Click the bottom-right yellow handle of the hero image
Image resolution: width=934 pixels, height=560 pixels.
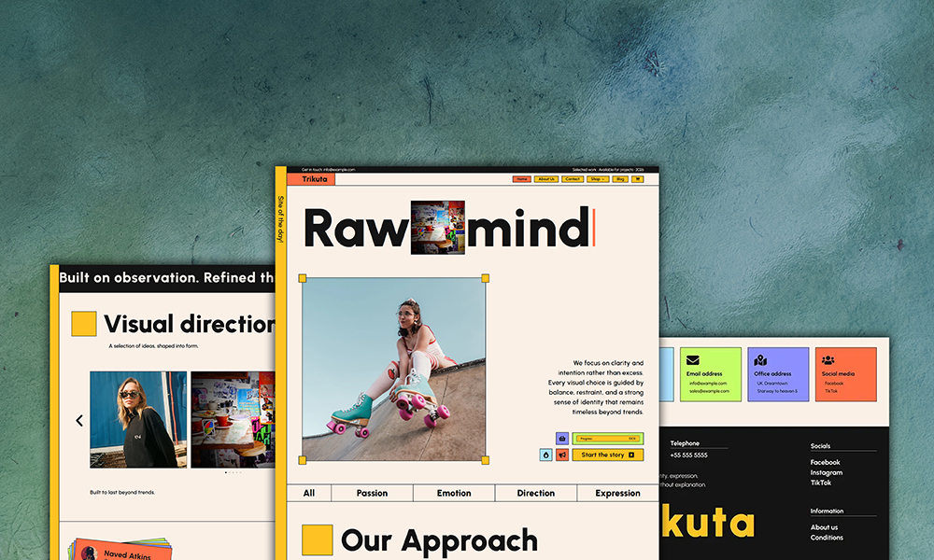(x=486, y=460)
